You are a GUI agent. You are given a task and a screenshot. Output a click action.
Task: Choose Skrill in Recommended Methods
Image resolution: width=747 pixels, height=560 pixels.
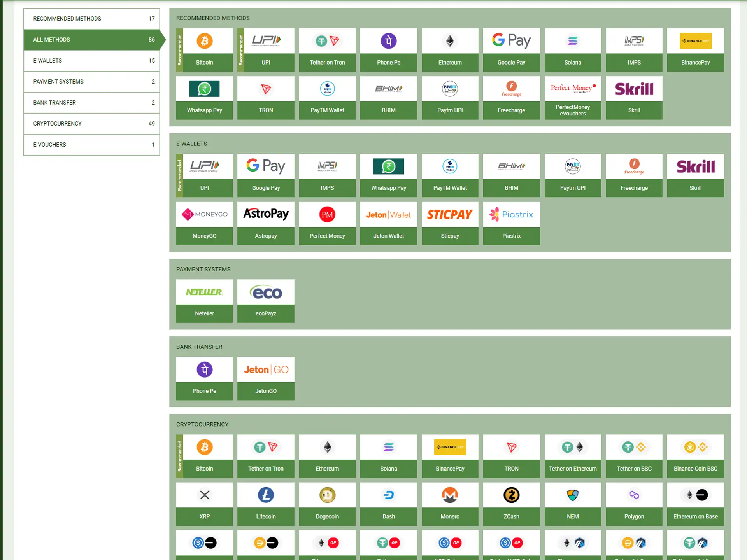pyautogui.click(x=634, y=98)
